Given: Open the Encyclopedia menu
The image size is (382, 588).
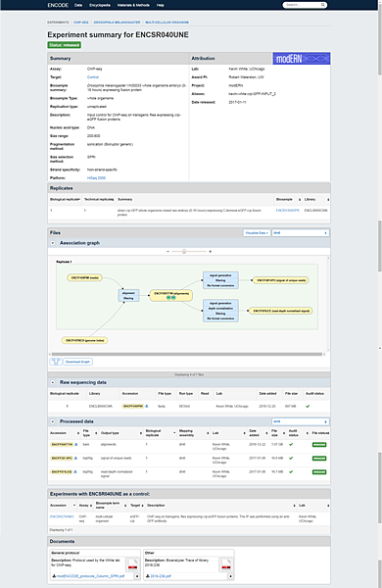Looking at the screenshot, I should pos(100,5).
